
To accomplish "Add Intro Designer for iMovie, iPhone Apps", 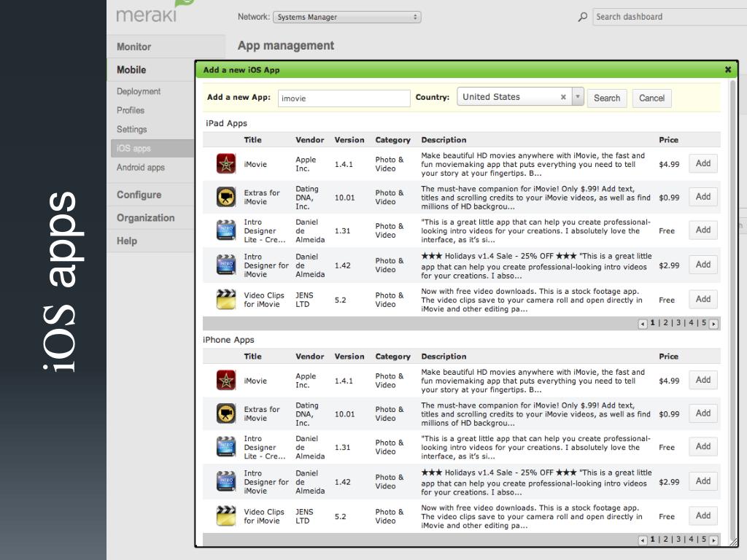I will pos(703,481).
